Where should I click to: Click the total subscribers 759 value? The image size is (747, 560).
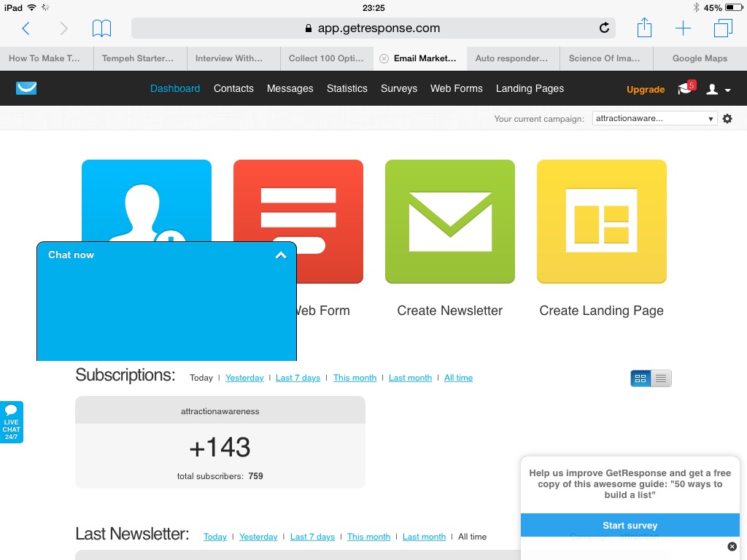[x=255, y=476]
